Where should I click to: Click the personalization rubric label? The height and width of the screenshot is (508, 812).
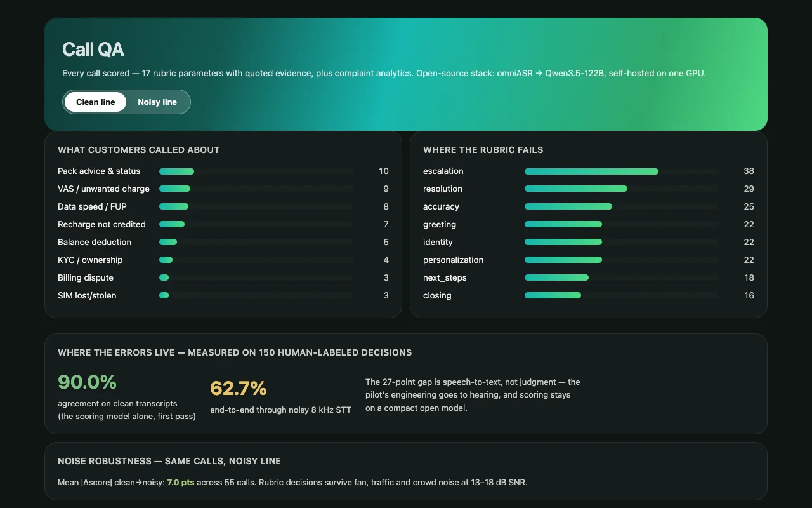point(454,260)
